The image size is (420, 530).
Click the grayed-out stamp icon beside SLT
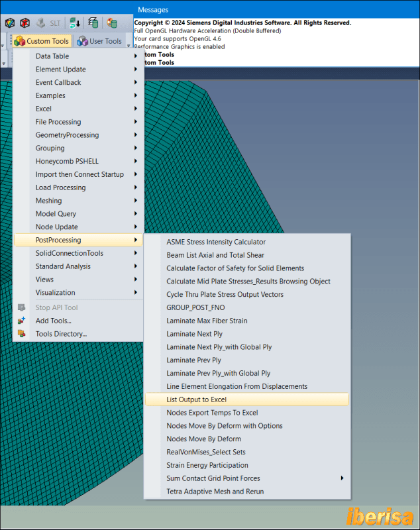pos(41,23)
